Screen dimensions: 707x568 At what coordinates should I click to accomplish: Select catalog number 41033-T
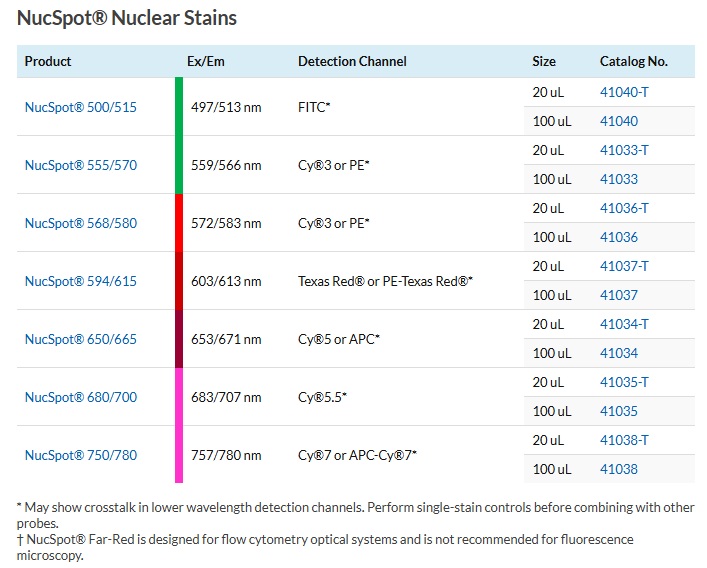[x=624, y=150]
